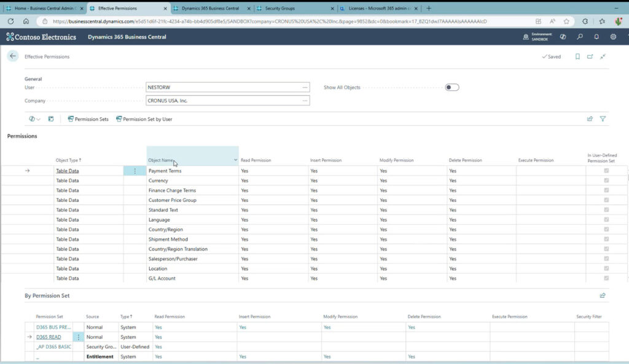Open User field lookup ellipsis
Screen dimensions: 629x364
(x=305, y=87)
